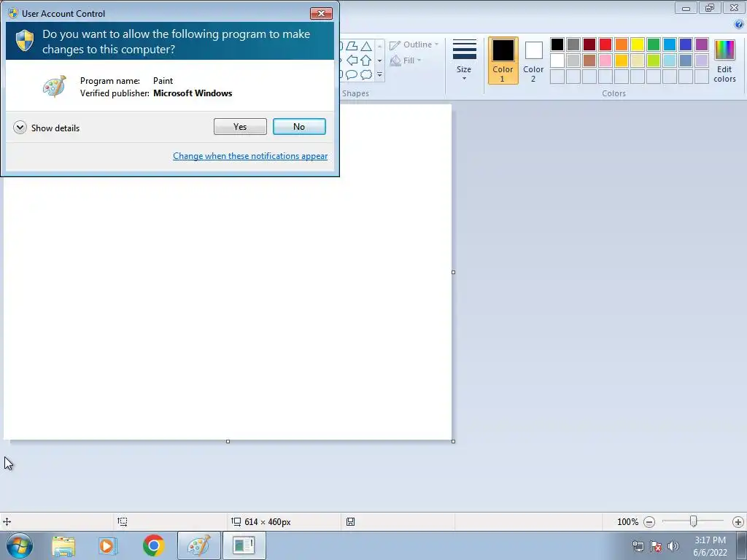Screen dimensions: 747x560
Task: Pick the red color swatch
Action: (605, 44)
